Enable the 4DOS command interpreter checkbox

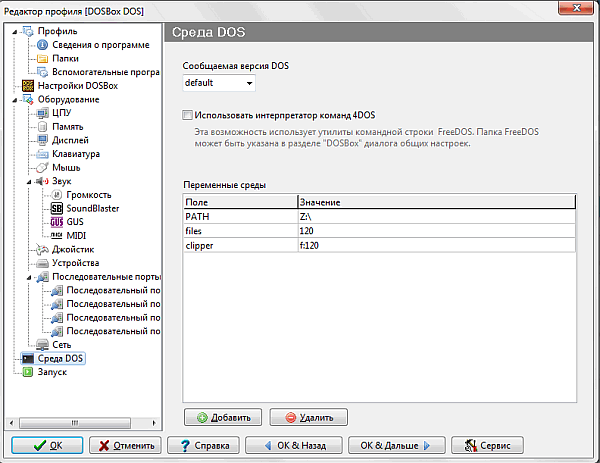pyautogui.click(x=188, y=115)
